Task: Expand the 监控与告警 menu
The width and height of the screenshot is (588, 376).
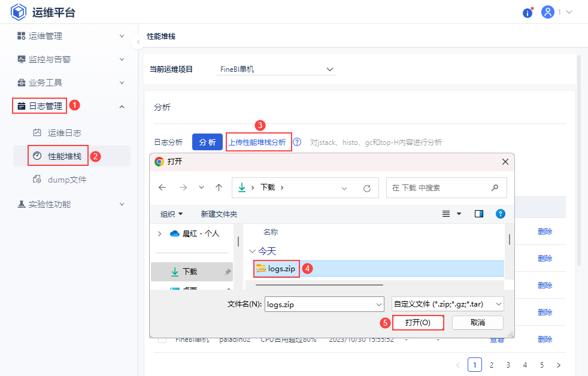Action: [x=71, y=59]
